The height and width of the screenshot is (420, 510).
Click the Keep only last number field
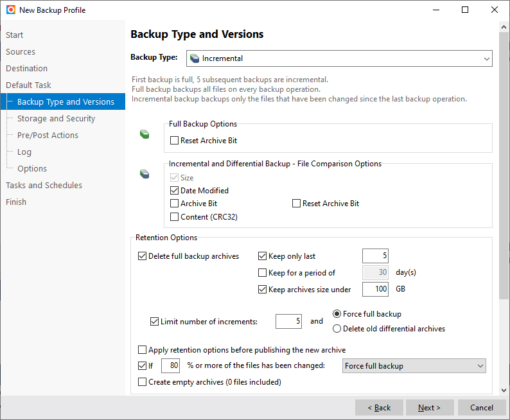375,256
